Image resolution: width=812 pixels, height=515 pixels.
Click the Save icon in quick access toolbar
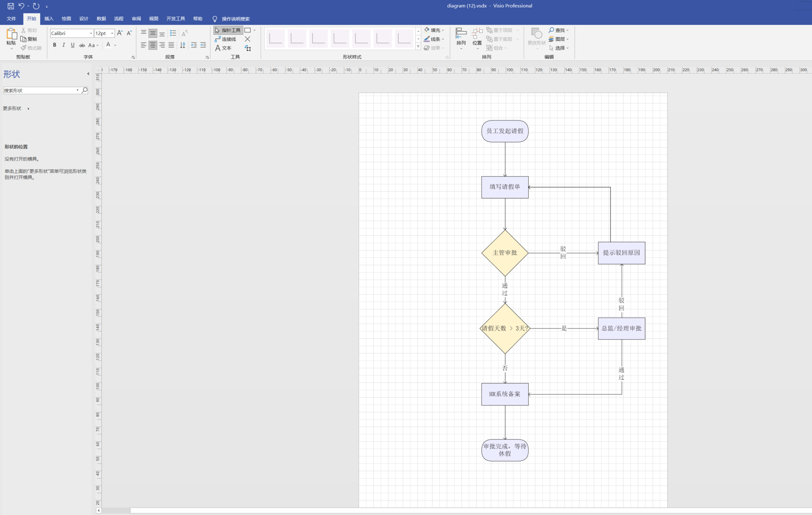coord(11,6)
